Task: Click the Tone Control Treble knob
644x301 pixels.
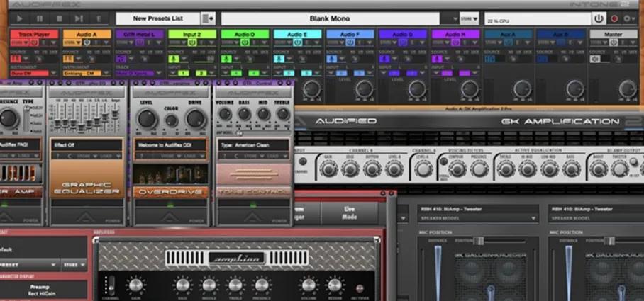Action: click(x=284, y=114)
